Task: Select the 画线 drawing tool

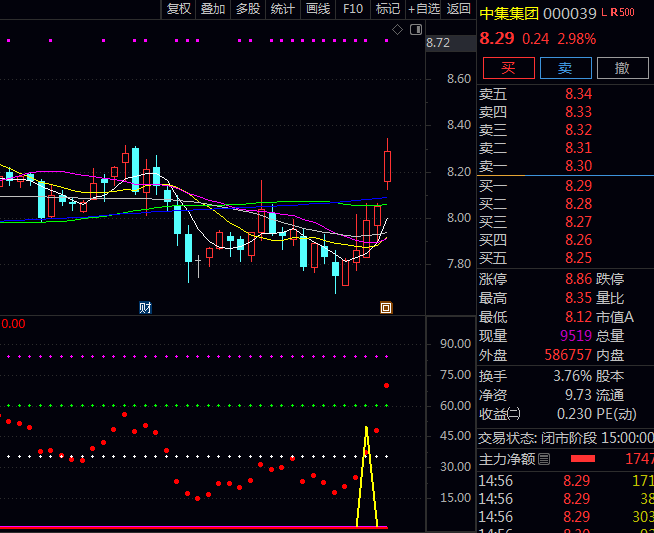Action: coord(318,9)
